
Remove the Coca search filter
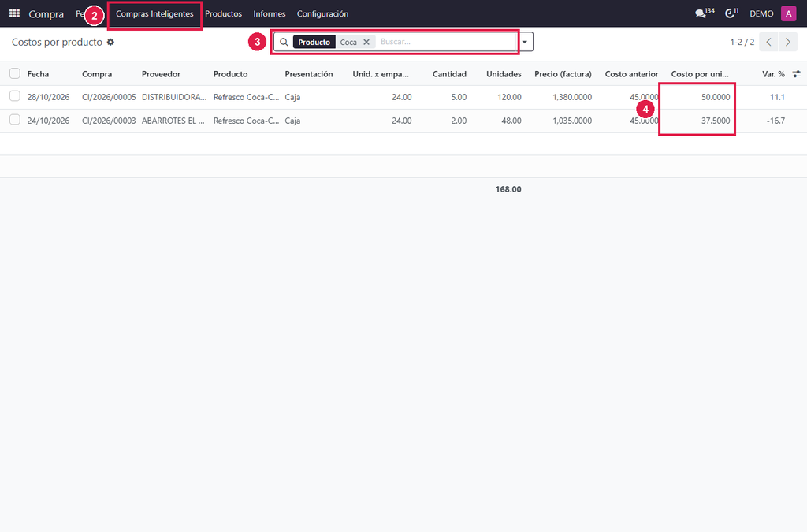[x=366, y=43]
